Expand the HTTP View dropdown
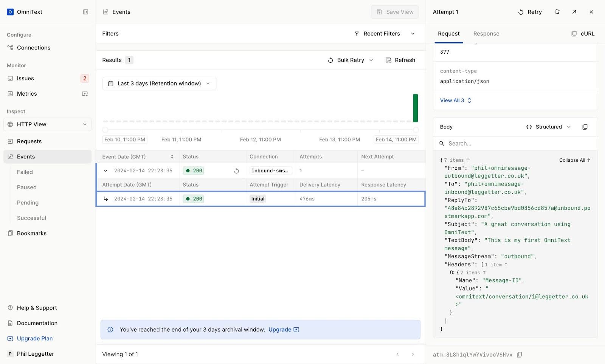The image size is (605, 364). click(47, 124)
